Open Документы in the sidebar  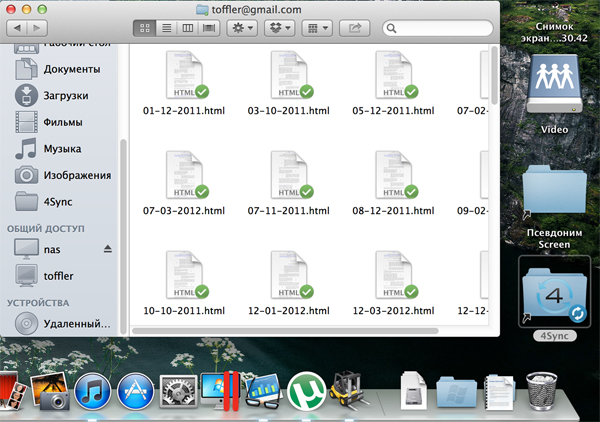pyautogui.click(x=70, y=70)
